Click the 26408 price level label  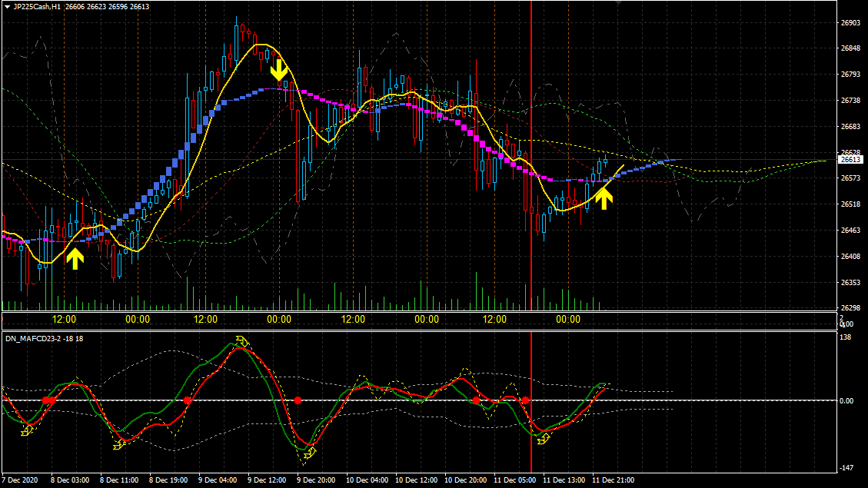pos(850,256)
